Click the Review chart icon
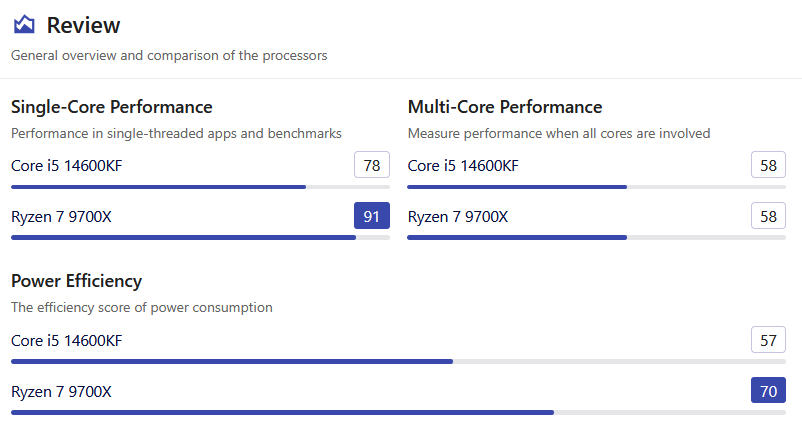Screen dimensions: 802x435 tap(24, 25)
